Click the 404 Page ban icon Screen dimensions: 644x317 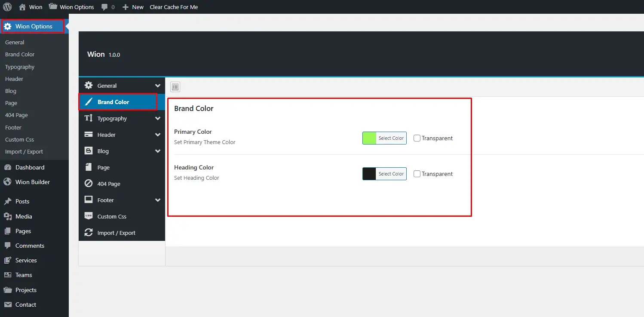coord(89,184)
